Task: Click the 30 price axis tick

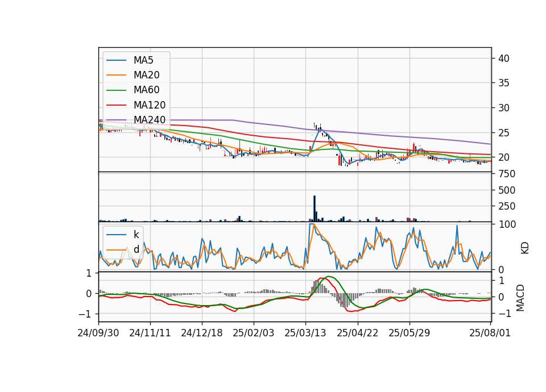Action: tap(503, 108)
